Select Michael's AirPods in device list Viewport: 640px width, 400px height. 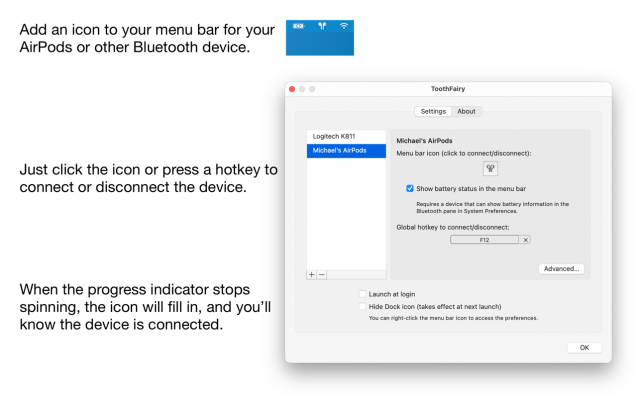click(346, 151)
